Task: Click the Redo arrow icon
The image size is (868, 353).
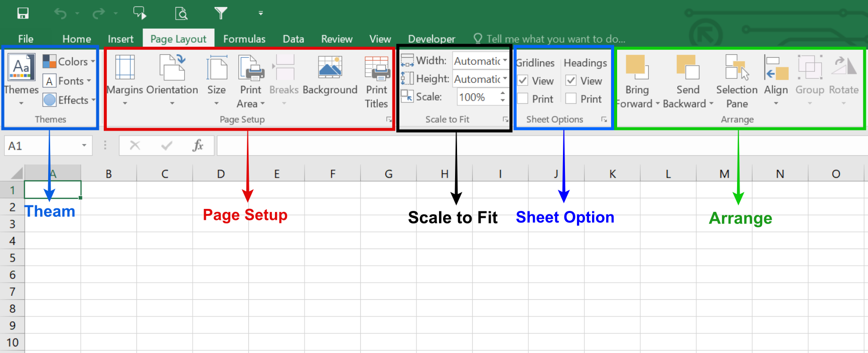Action: coord(99,14)
